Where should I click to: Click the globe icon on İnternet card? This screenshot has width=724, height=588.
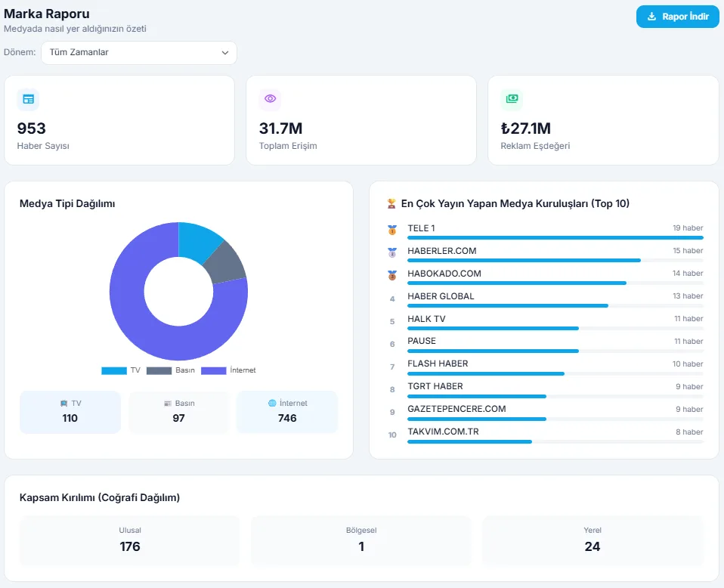click(272, 404)
